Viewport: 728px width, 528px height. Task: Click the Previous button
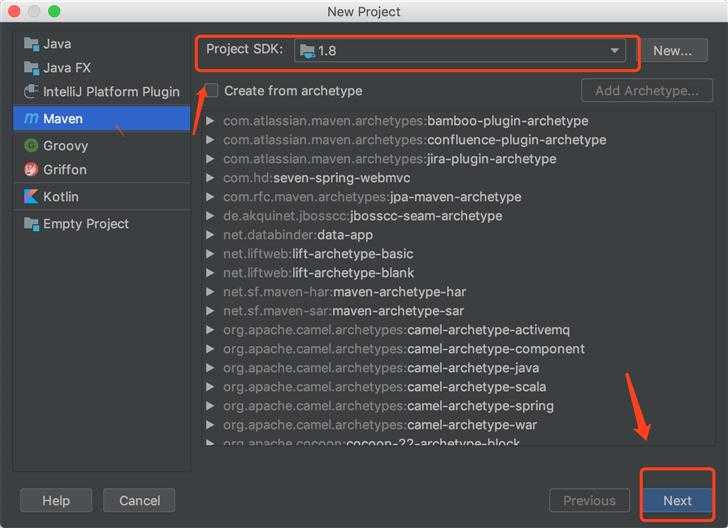[589, 501]
